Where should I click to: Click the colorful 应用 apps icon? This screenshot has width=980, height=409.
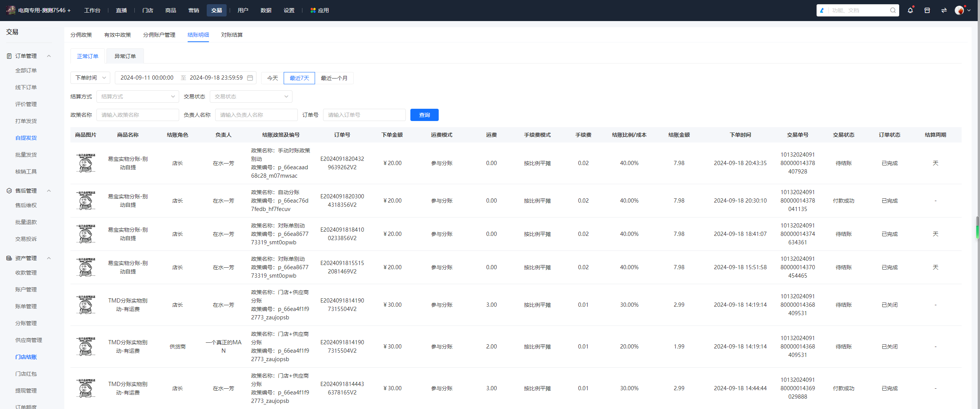[x=313, y=10]
